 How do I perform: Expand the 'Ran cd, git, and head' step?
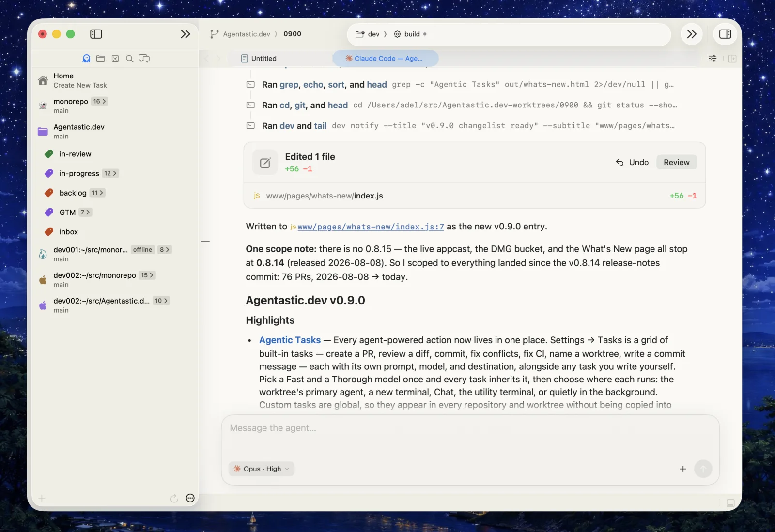(x=462, y=106)
